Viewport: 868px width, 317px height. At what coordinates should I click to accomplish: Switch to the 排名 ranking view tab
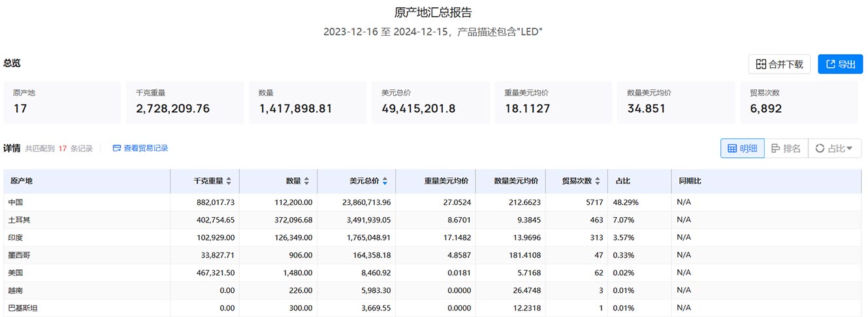click(786, 148)
